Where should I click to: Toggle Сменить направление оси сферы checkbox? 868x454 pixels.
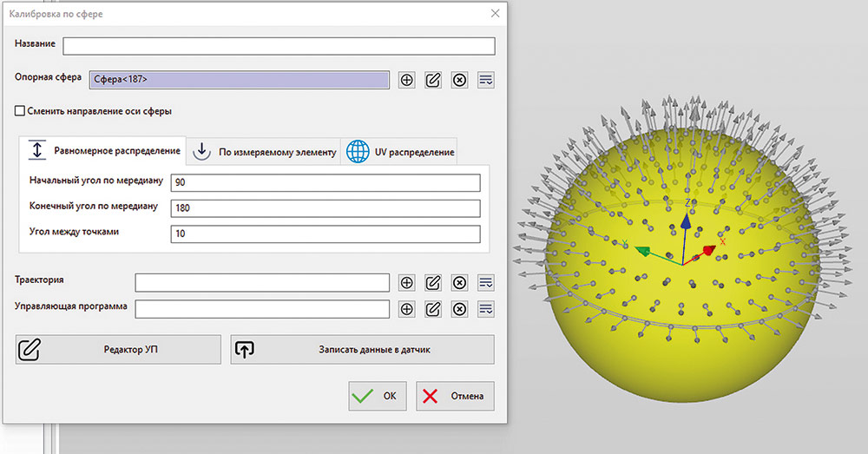pos(20,111)
